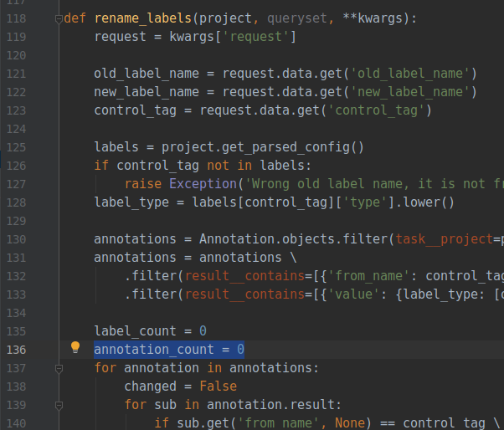Click Annotation.objects.filter on line 130
This screenshot has height=430, width=504.
[x=294, y=239]
